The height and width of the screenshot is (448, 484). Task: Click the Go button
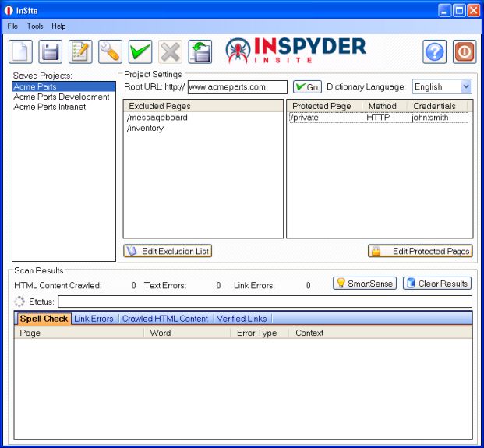pos(307,87)
